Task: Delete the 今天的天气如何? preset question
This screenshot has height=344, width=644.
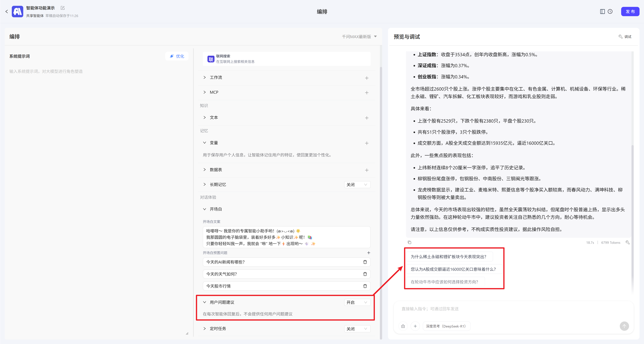Action: tap(365, 274)
